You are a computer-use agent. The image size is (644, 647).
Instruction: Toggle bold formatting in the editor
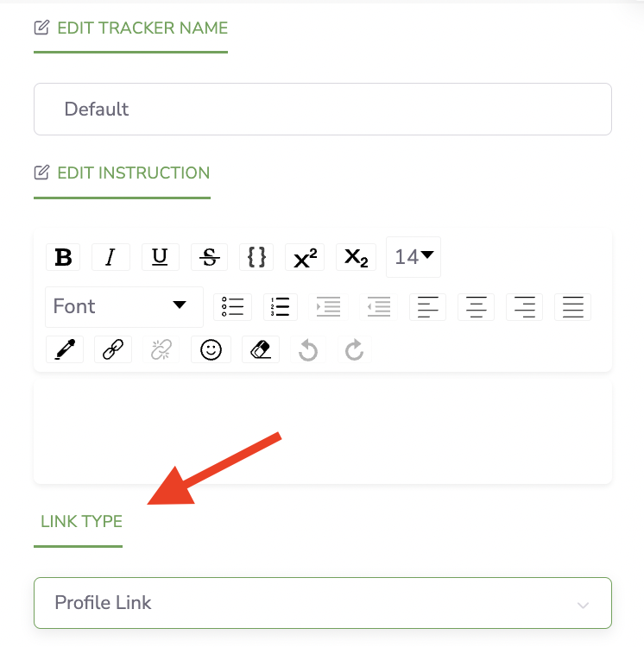63,257
